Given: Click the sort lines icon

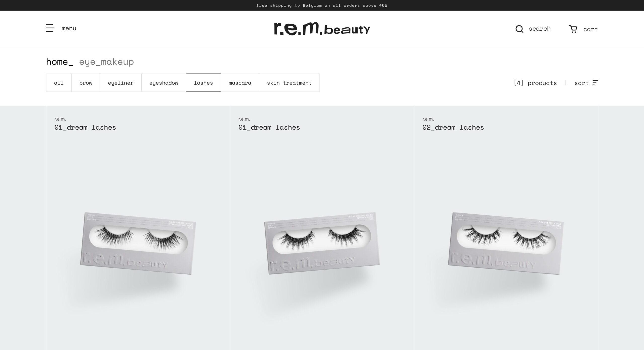Looking at the screenshot, I should click(x=595, y=83).
